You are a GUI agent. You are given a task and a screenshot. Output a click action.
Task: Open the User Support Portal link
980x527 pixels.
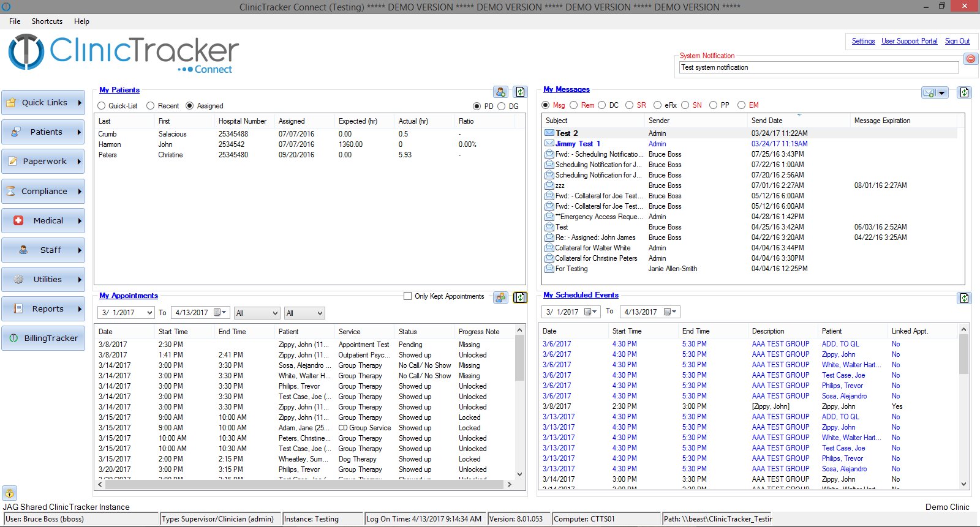(909, 41)
